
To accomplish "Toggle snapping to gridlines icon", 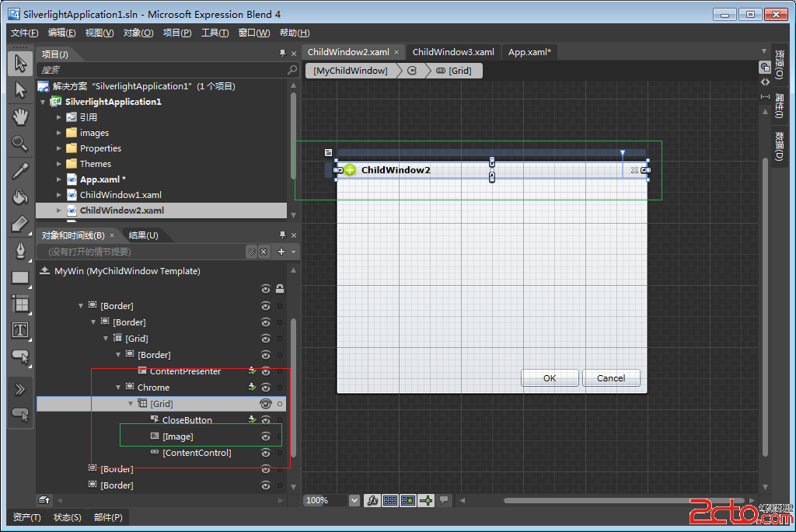I will (407, 501).
